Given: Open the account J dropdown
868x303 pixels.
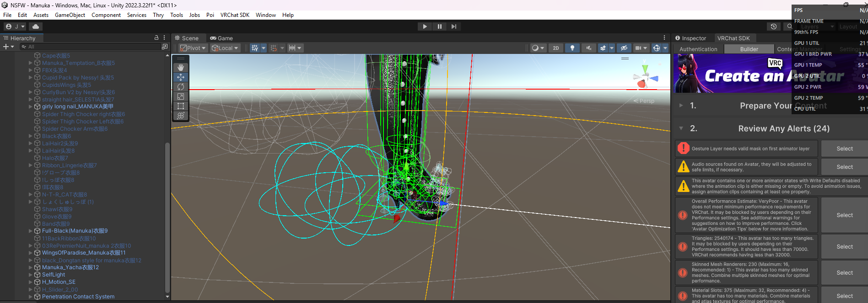Looking at the screenshot, I should tap(15, 27).
